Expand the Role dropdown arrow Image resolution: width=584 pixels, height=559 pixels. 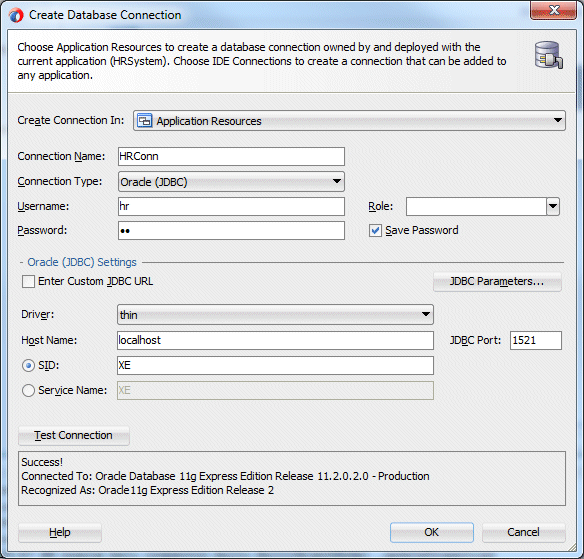click(x=553, y=206)
